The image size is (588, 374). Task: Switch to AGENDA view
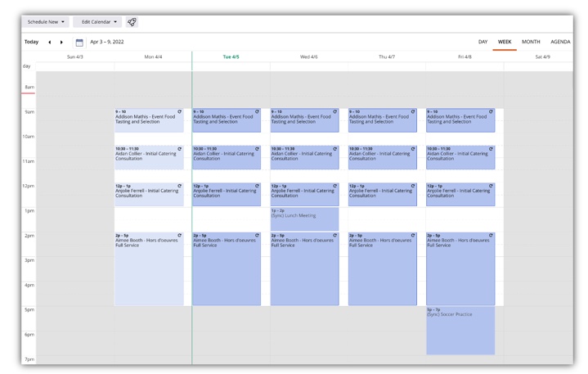pos(560,42)
